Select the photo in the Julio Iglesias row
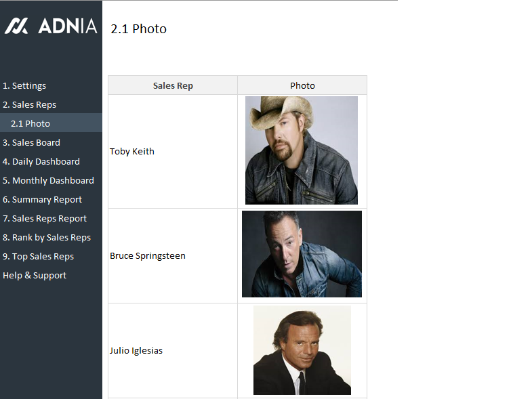Viewport: 532px width, 399px height. pyautogui.click(x=302, y=350)
